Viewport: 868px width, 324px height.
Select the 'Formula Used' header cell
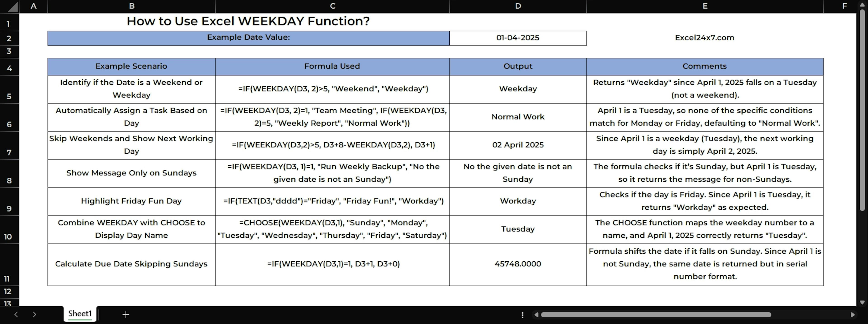tap(332, 67)
